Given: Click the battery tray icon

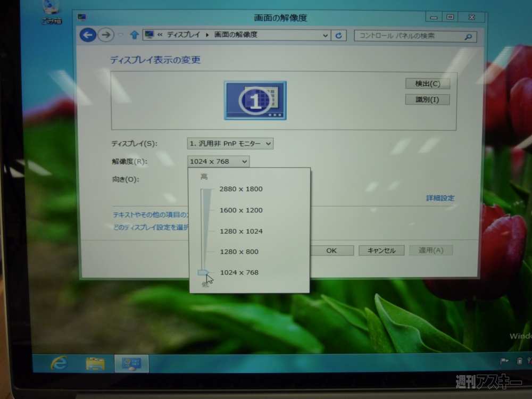Looking at the screenshot, I should 519,361.
